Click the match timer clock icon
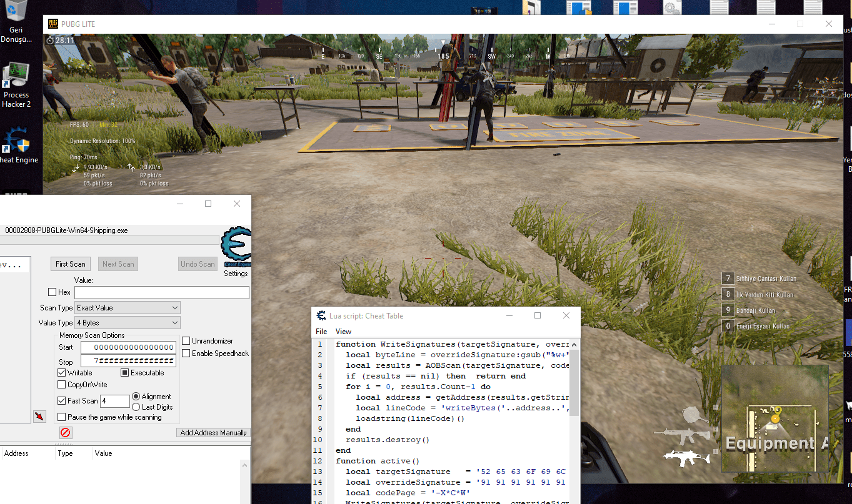The width and height of the screenshot is (852, 504). click(50, 40)
